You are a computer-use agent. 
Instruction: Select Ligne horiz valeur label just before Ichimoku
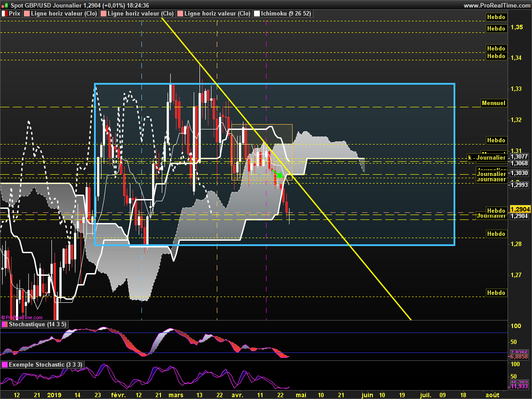tap(217, 14)
